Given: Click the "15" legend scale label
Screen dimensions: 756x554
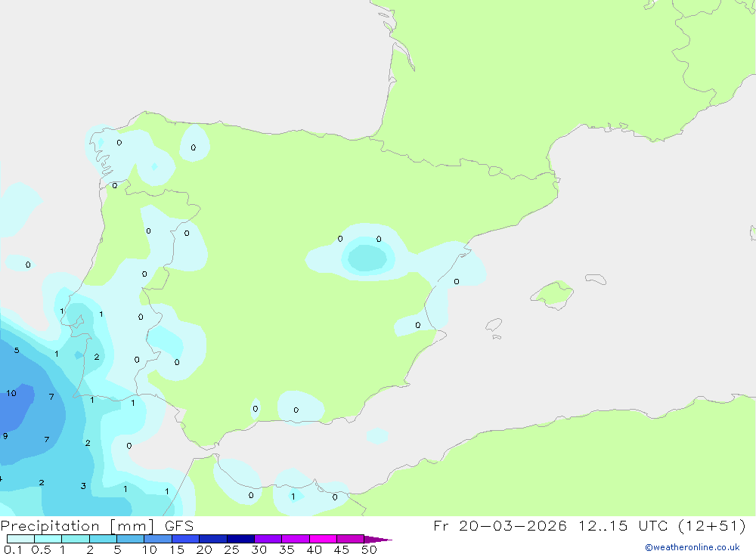Looking at the screenshot, I should click(177, 549).
